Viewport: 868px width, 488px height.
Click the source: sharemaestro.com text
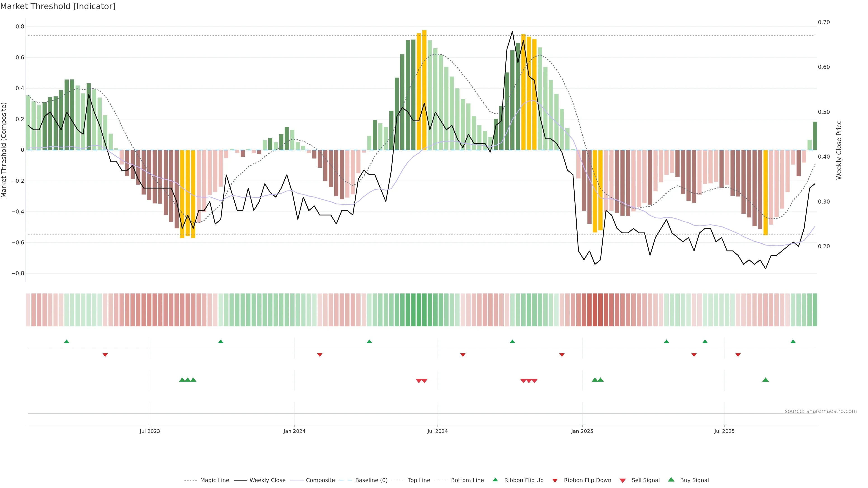click(x=821, y=411)
